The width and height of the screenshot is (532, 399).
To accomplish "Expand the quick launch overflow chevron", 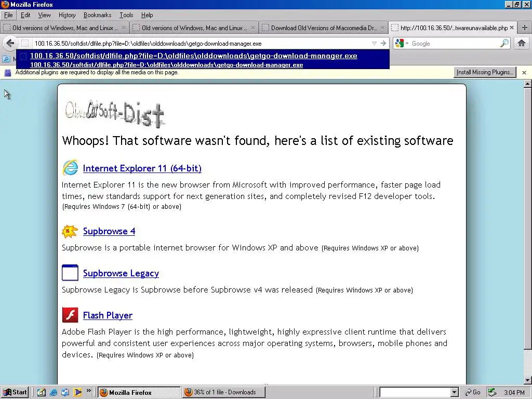I will click(x=88, y=391).
